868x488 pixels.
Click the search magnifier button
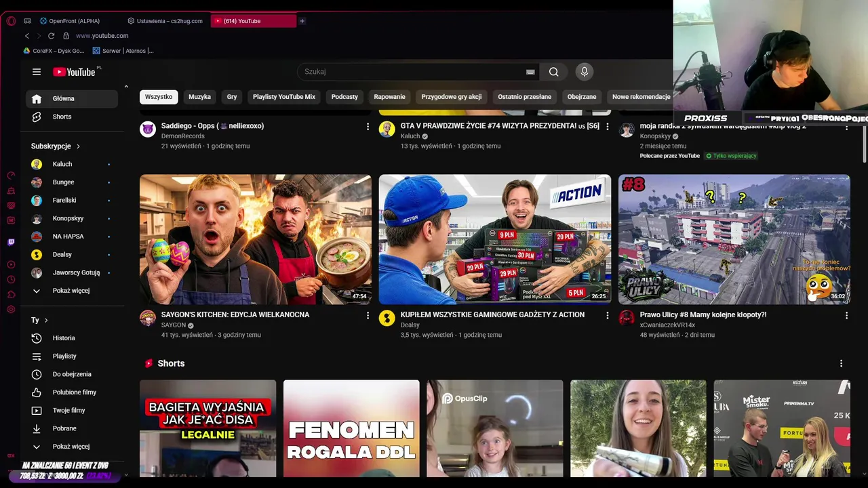point(554,72)
